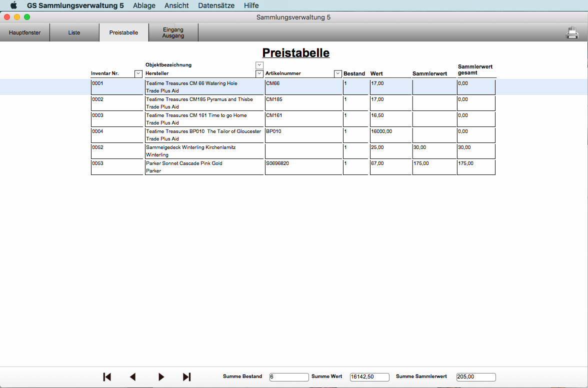Open the Apple menu

coord(13,5)
